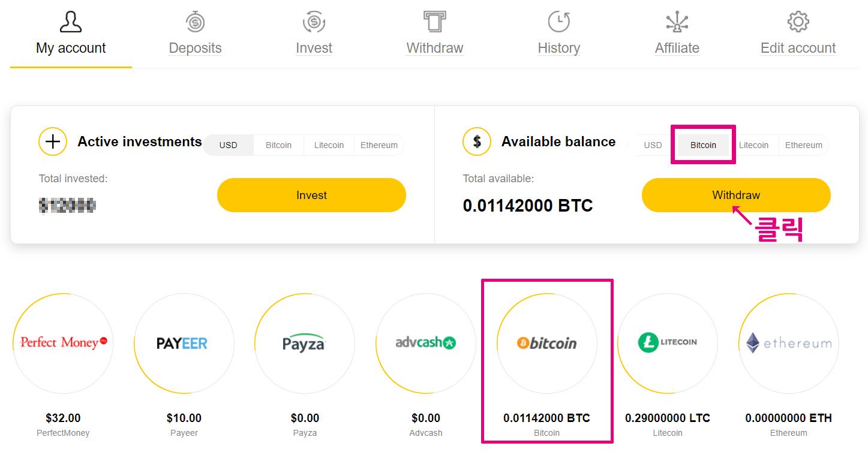Open the Deposits stopwatch icon
This screenshot has width=868, height=452.
pyautogui.click(x=195, y=22)
